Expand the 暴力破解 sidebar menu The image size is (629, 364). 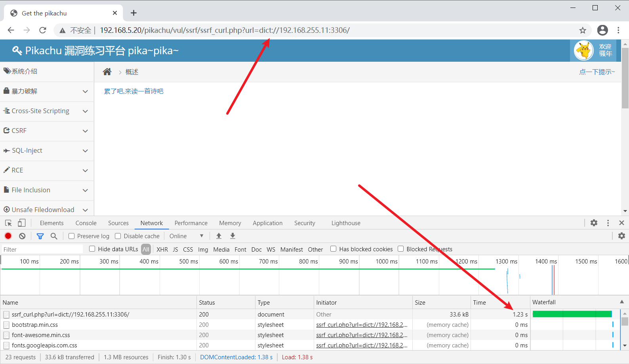tap(47, 91)
